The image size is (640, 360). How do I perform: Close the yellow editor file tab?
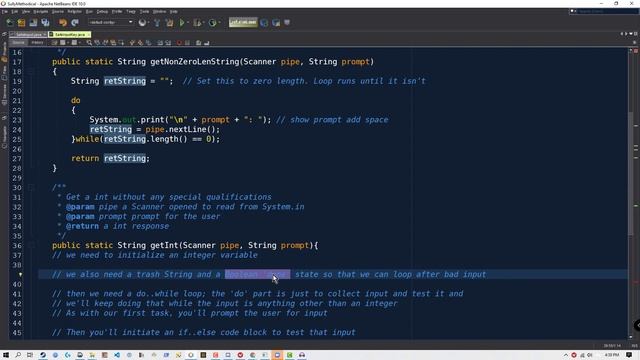point(89,35)
